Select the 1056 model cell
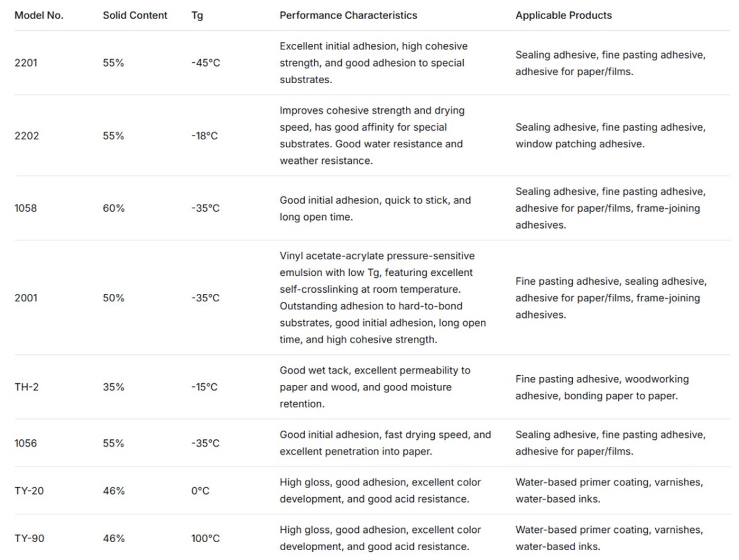The height and width of the screenshot is (560, 739). coord(26,443)
